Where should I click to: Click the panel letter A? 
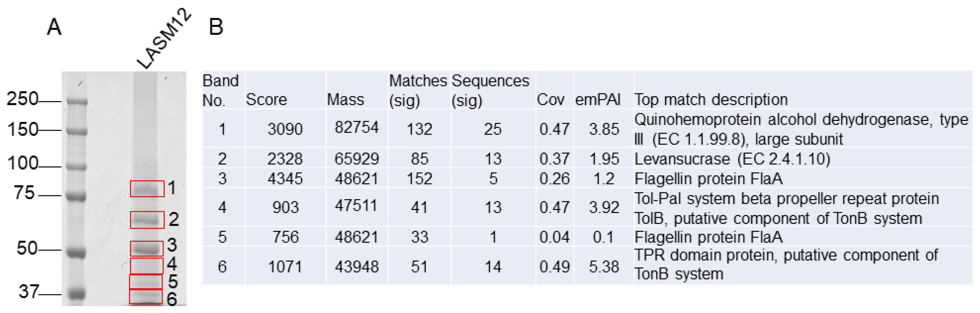click(x=54, y=27)
